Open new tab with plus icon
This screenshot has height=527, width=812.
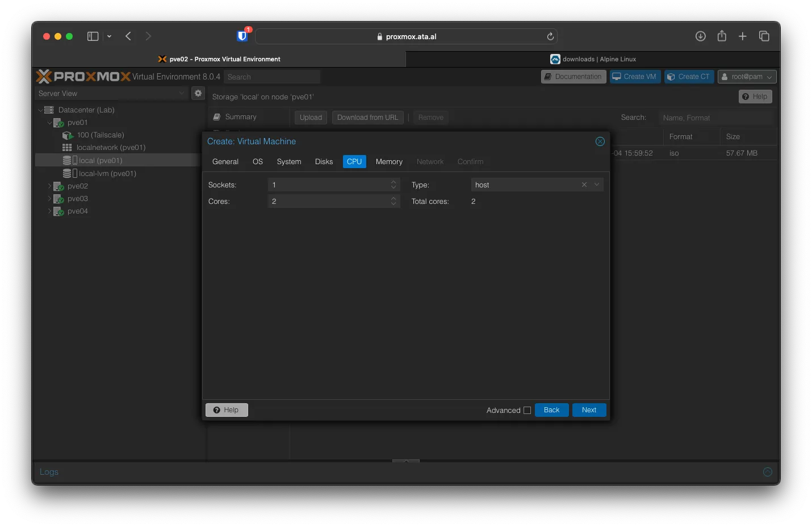pyautogui.click(x=743, y=36)
